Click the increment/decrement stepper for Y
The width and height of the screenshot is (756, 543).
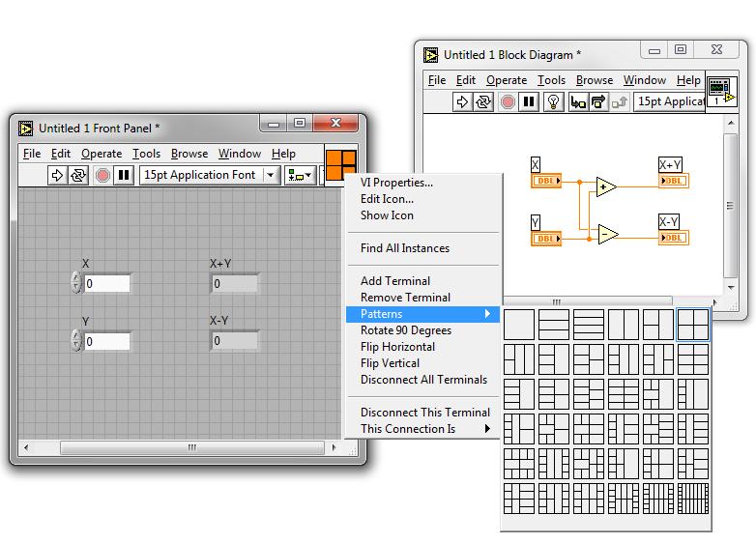(76, 341)
